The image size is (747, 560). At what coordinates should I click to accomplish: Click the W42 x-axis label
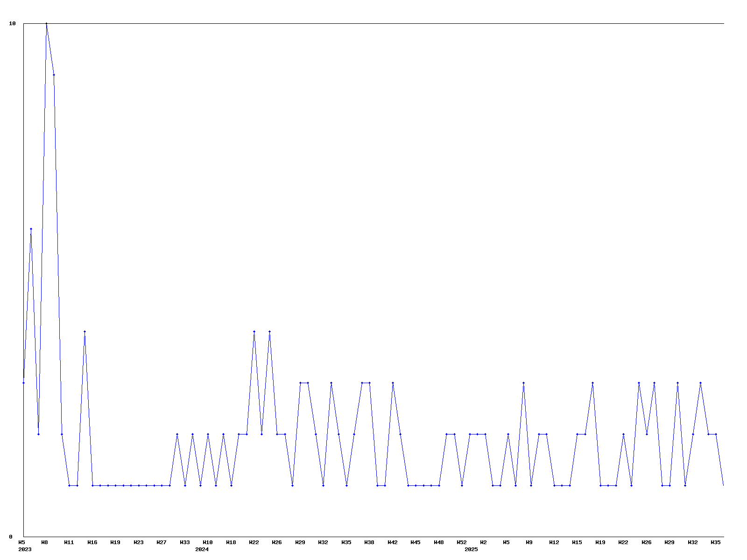point(393,542)
